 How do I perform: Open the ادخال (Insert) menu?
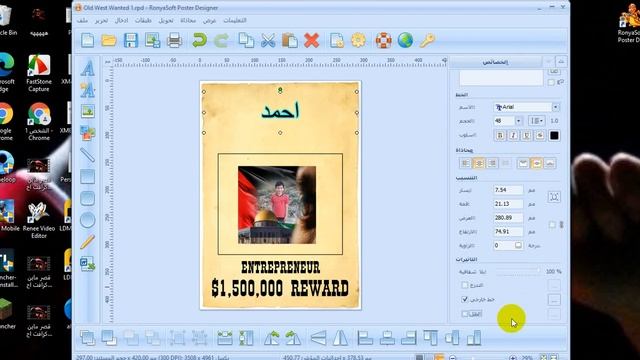(x=122, y=20)
